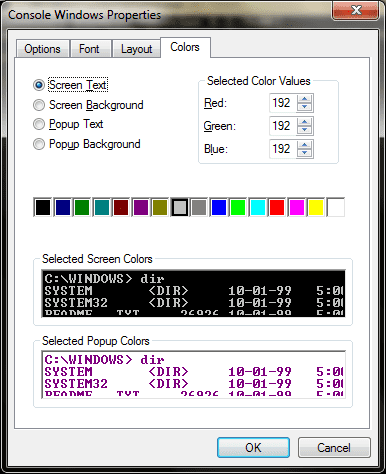The width and height of the screenshot is (386, 474).
Task: Pick the dark green swatch
Action: (82, 207)
